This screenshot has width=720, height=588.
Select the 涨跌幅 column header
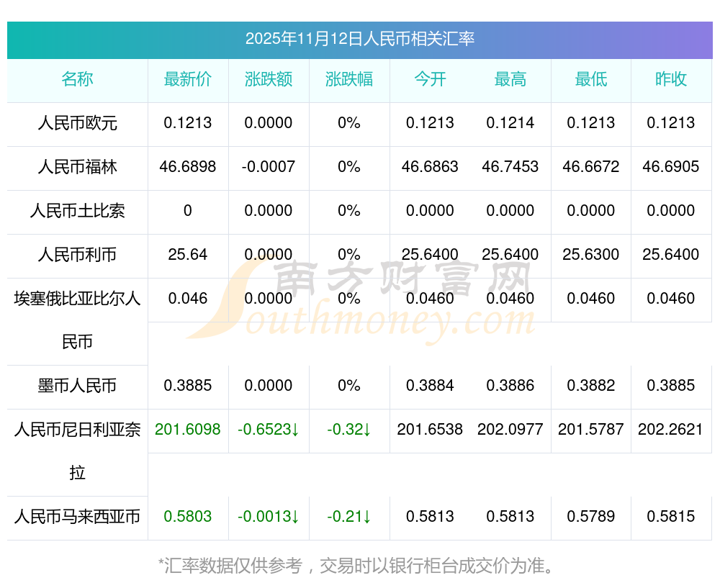coord(349,79)
